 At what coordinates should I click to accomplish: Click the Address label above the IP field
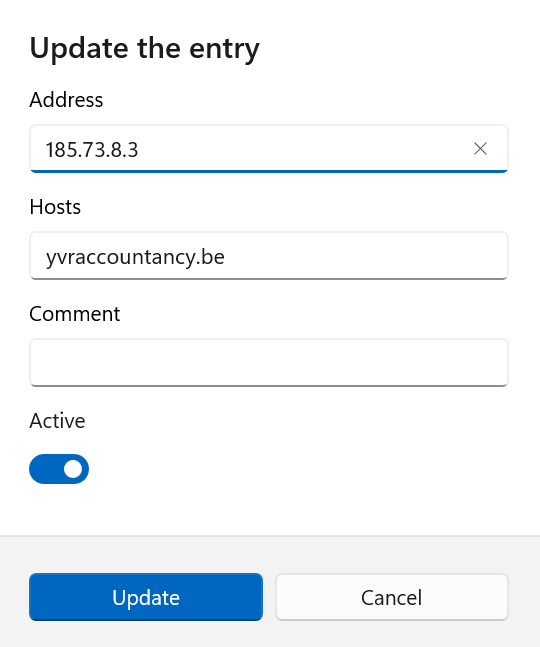click(x=66, y=100)
